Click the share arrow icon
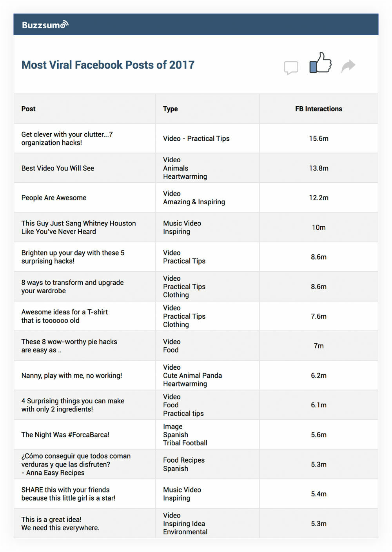392x552 pixels. coord(348,66)
